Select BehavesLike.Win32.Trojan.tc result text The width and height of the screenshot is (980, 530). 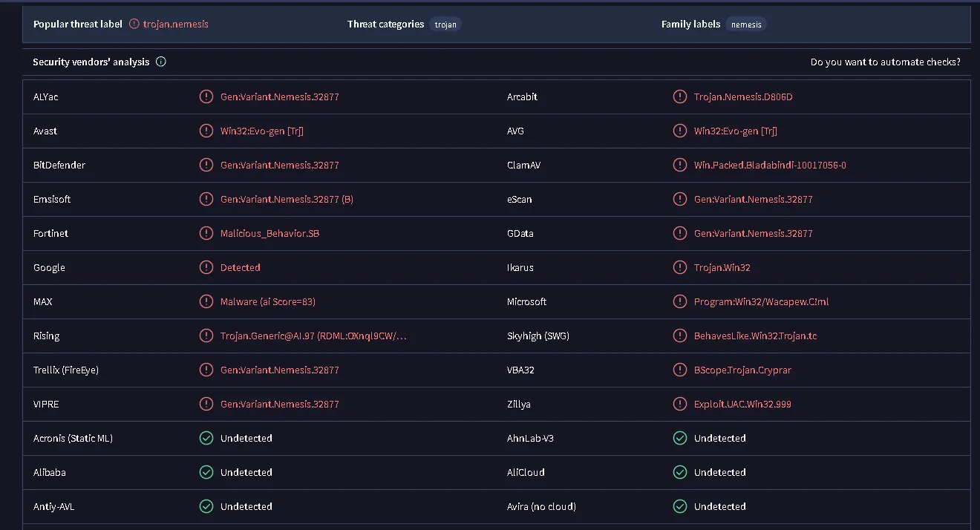[756, 336]
